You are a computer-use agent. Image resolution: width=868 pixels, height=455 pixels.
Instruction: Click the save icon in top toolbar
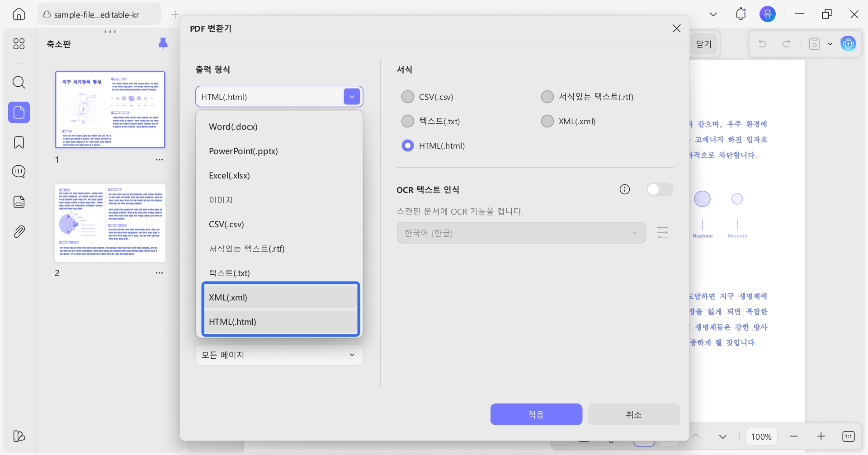coord(814,43)
